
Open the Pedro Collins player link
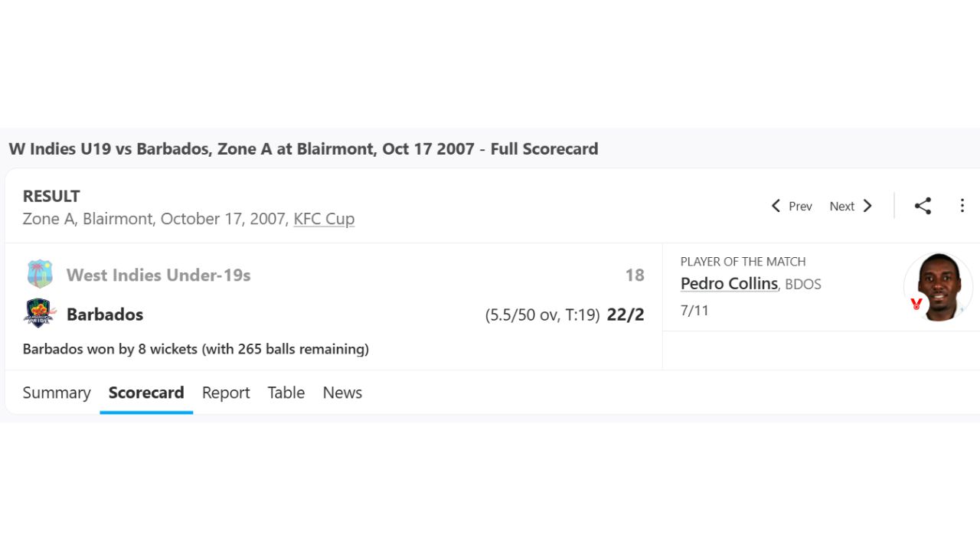pos(729,284)
